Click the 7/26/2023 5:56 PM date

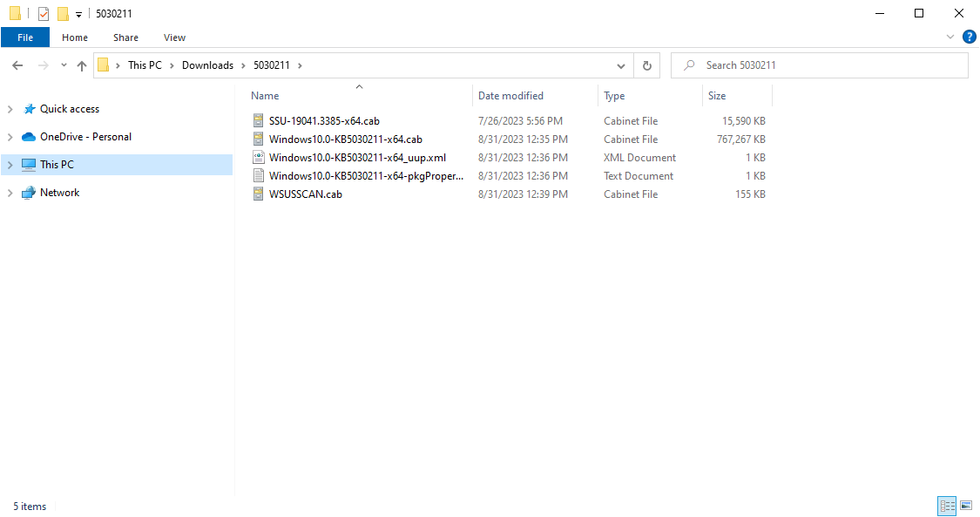pyautogui.click(x=520, y=120)
